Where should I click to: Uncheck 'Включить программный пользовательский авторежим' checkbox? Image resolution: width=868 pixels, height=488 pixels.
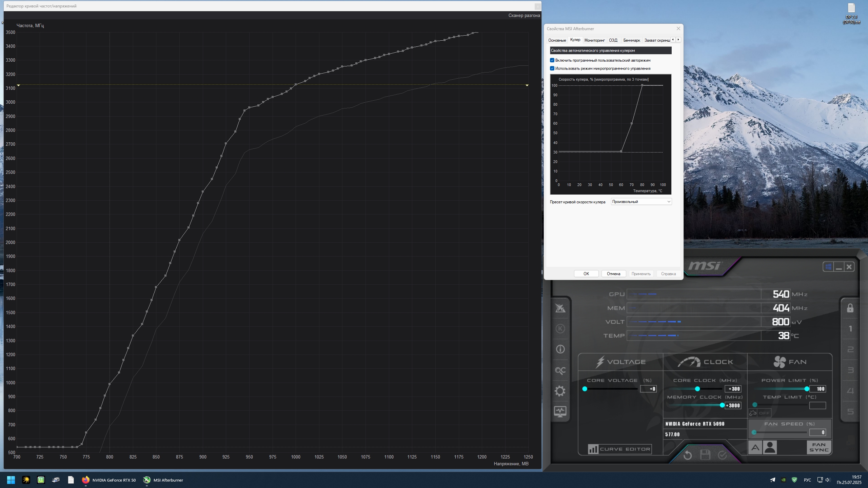point(552,60)
